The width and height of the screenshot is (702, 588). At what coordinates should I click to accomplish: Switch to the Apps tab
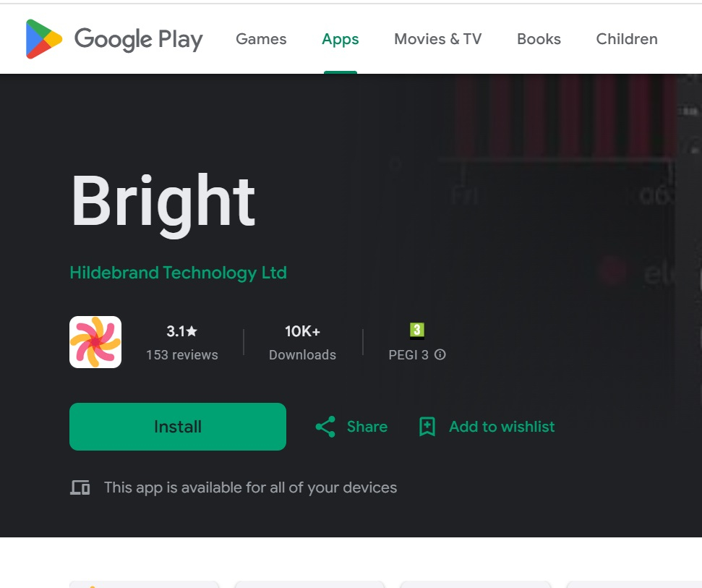pos(341,39)
